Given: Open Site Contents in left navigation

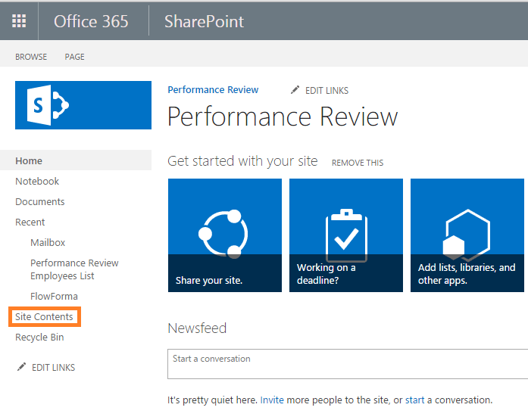Looking at the screenshot, I should (44, 317).
